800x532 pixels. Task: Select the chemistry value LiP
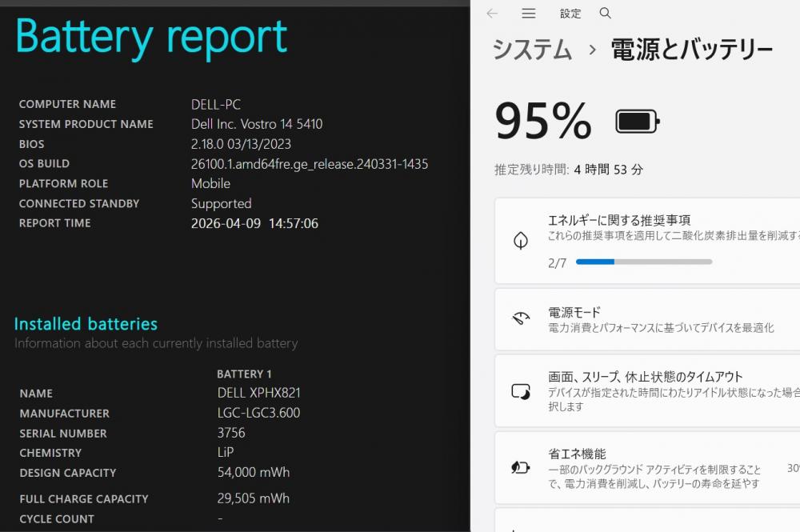coord(226,453)
